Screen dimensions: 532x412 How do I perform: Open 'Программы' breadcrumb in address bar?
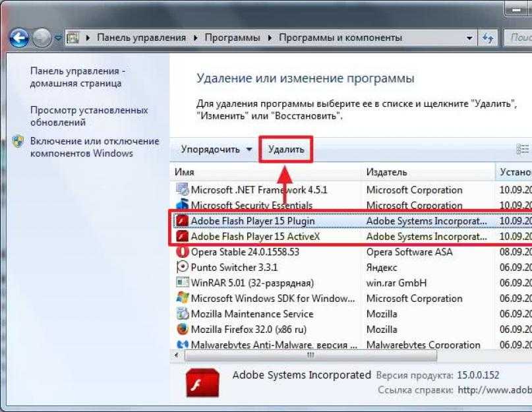(233, 38)
